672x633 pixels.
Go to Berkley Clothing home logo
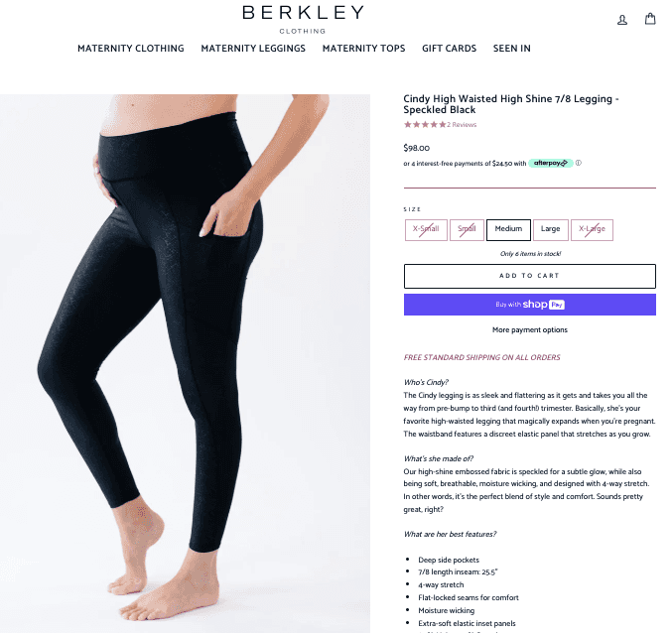[303, 19]
